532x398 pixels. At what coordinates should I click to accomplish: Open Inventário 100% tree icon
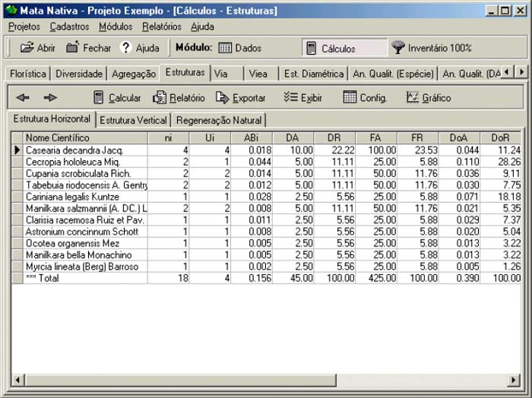pyautogui.click(x=398, y=48)
